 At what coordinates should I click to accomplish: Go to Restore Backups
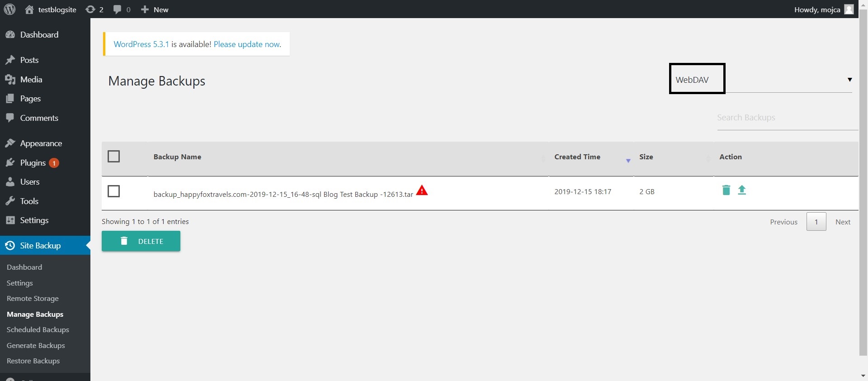(x=33, y=361)
